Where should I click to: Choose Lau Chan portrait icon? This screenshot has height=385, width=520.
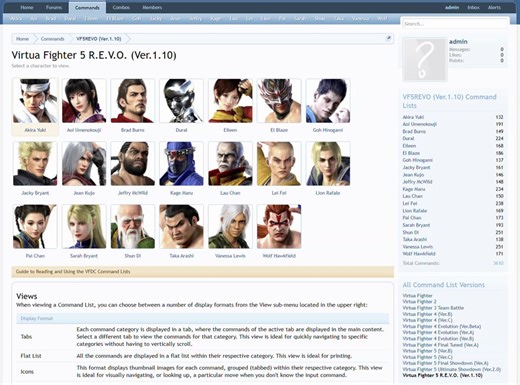coord(230,164)
